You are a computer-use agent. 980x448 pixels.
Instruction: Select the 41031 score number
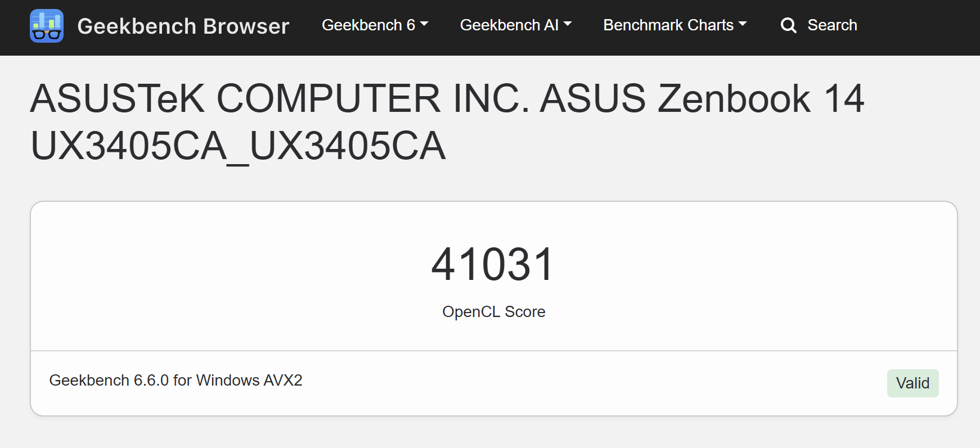point(493,264)
